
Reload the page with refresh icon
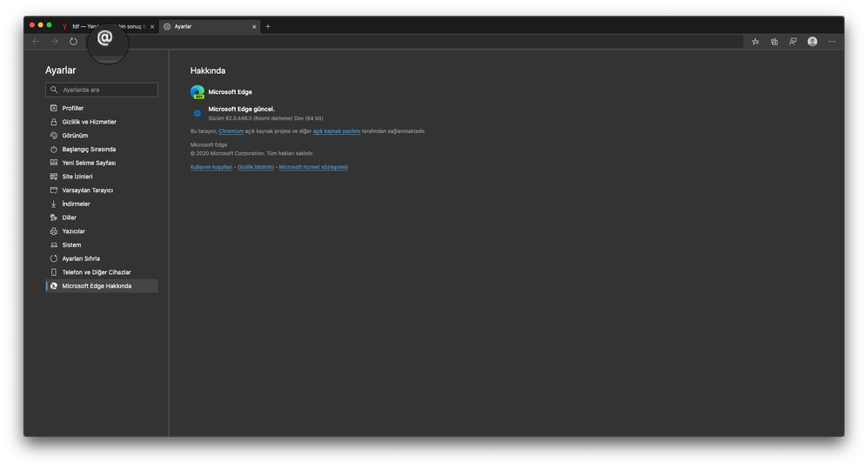pyautogui.click(x=73, y=42)
